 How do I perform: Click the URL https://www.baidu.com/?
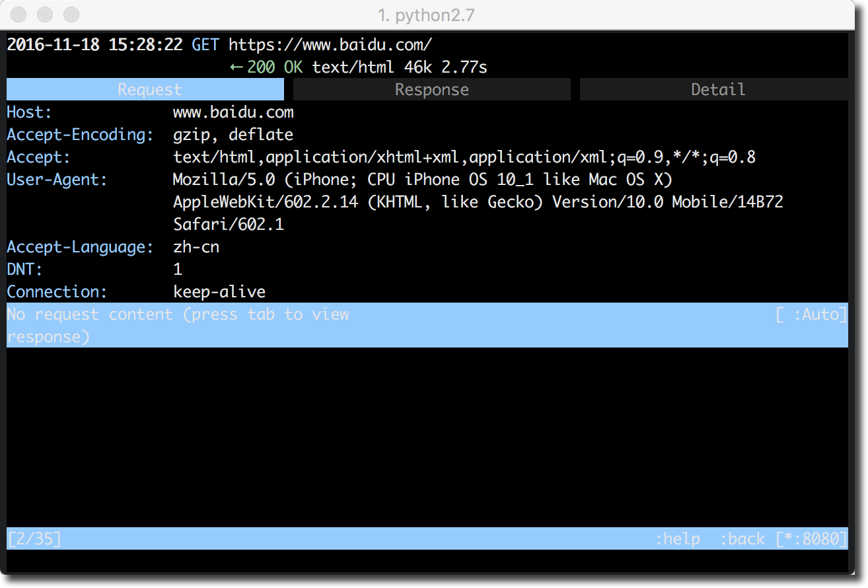(x=331, y=45)
